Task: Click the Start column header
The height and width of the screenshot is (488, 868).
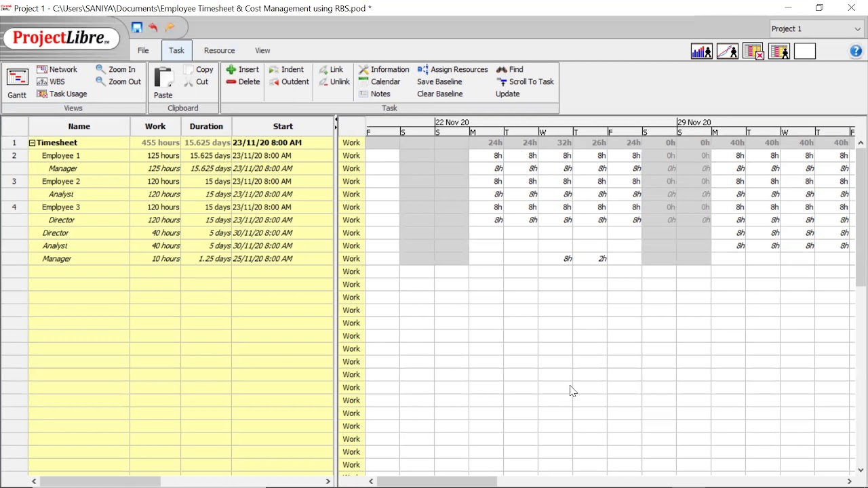Action: coord(283,126)
